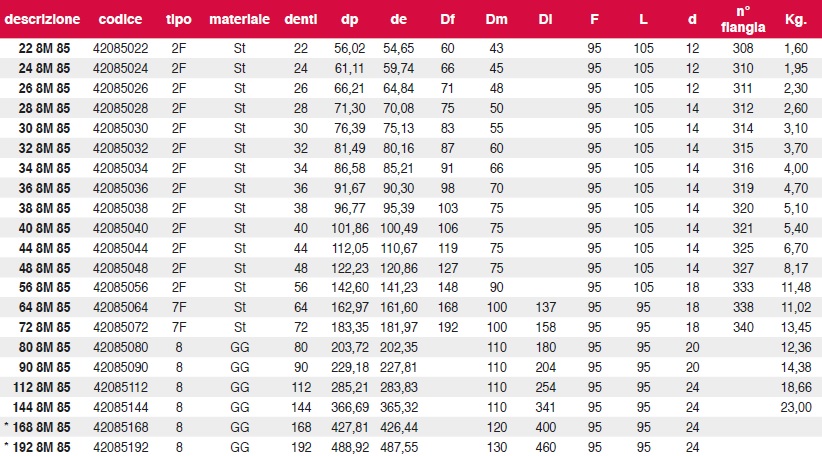
Task: Click the DI value 137
Action: [x=546, y=307]
